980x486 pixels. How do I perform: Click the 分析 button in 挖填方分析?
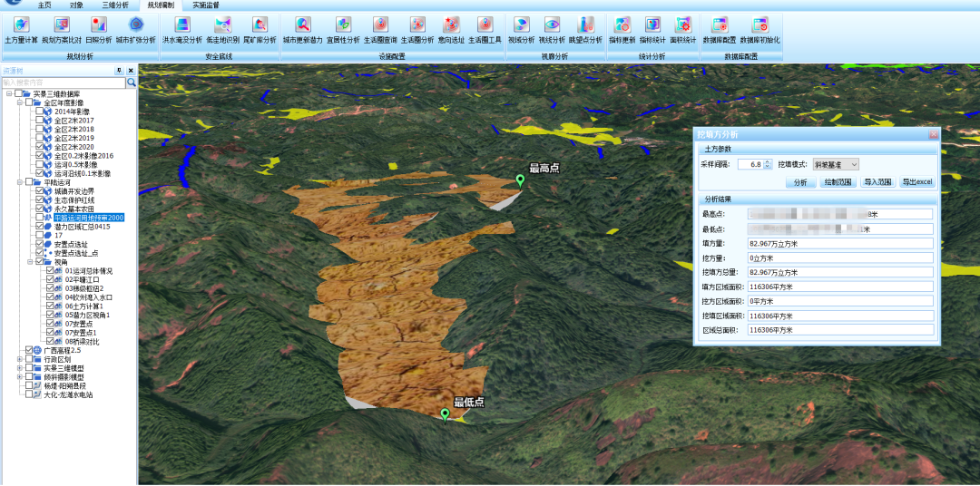(800, 182)
